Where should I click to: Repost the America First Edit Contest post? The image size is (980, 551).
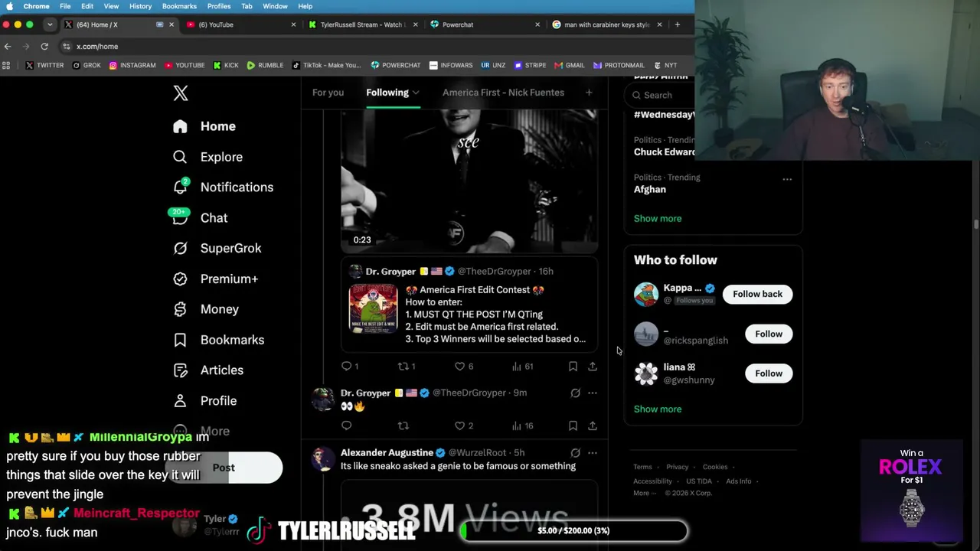click(403, 367)
